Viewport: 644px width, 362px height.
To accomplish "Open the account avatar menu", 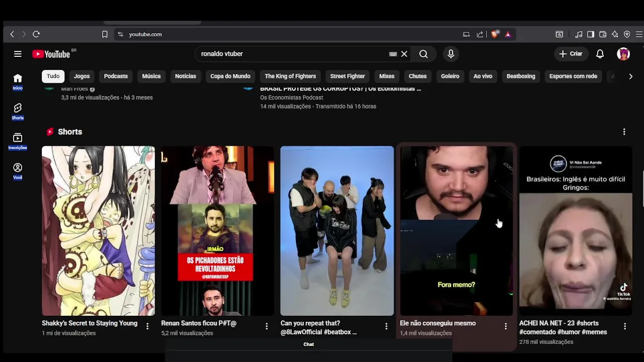I will [623, 54].
